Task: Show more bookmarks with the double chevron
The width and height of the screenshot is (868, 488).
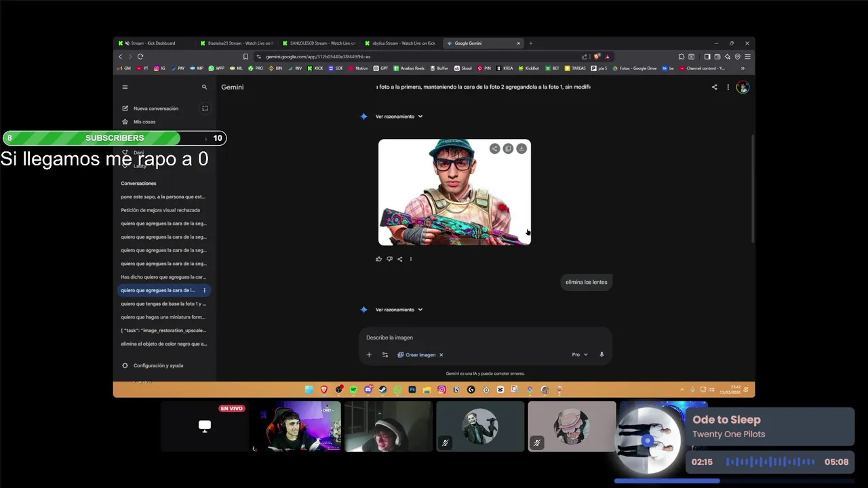Action: point(743,68)
